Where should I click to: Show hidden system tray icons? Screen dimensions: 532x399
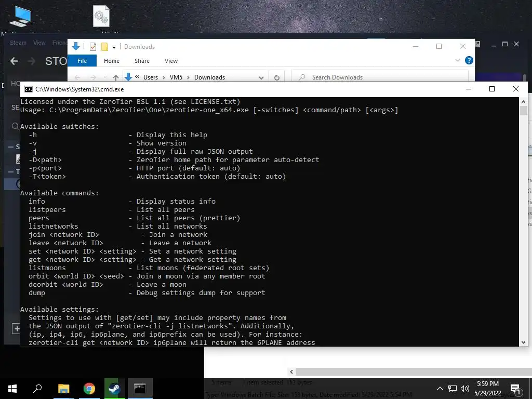click(440, 389)
